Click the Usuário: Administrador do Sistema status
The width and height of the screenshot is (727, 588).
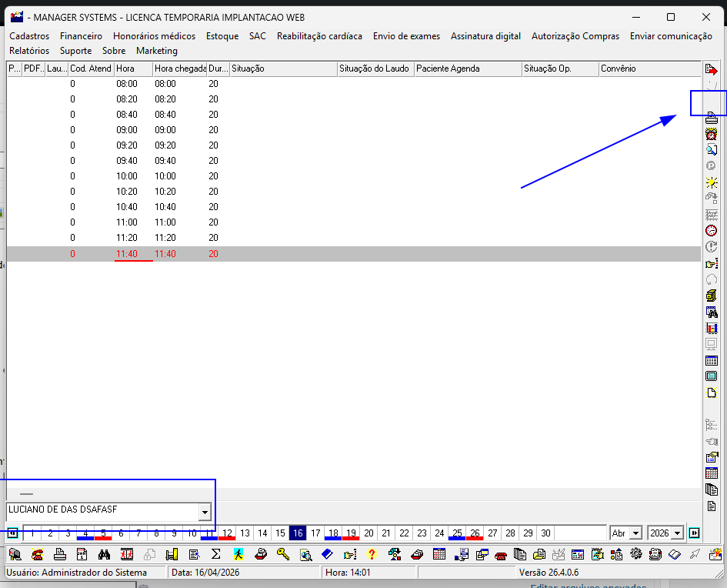(x=76, y=573)
